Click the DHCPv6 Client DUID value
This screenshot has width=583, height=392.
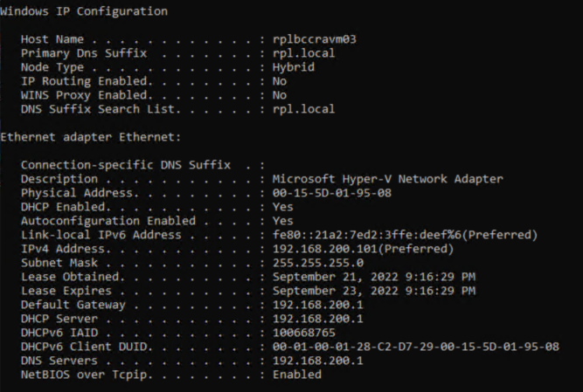(416, 347)
